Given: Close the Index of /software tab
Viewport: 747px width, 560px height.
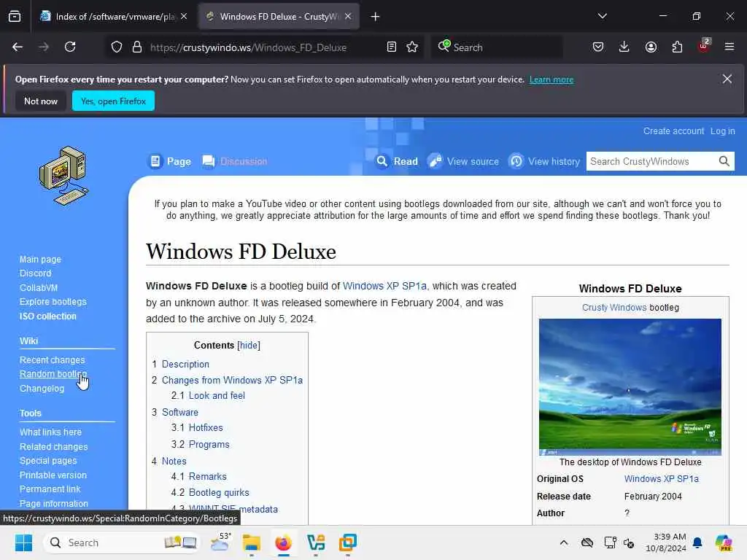Looking at the screenshot, I should coord(184,17).
